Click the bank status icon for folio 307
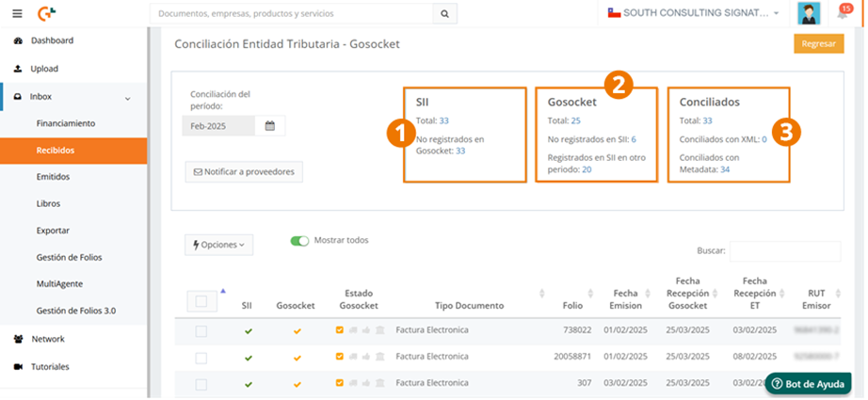 (x=379, y=383)
